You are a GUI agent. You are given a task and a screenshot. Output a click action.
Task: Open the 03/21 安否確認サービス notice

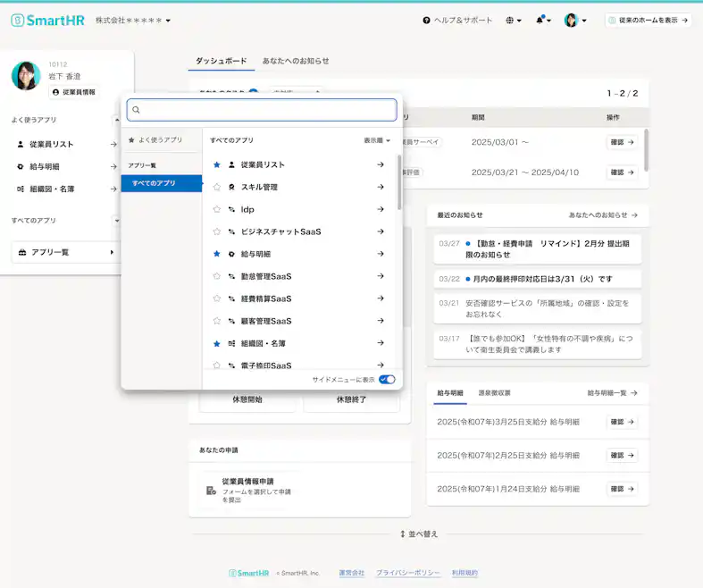click(x=537, y=308)
